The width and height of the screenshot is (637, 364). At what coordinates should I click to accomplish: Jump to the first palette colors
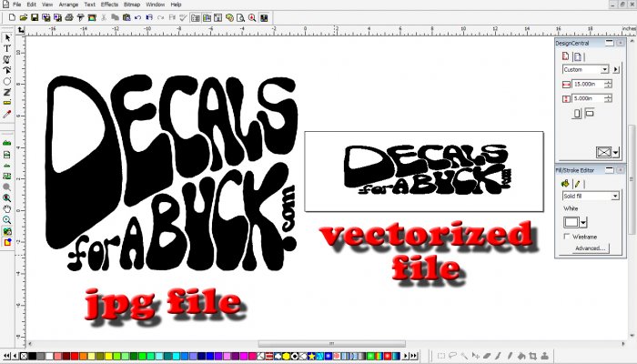pyautogui.click(x=6, y=357)
